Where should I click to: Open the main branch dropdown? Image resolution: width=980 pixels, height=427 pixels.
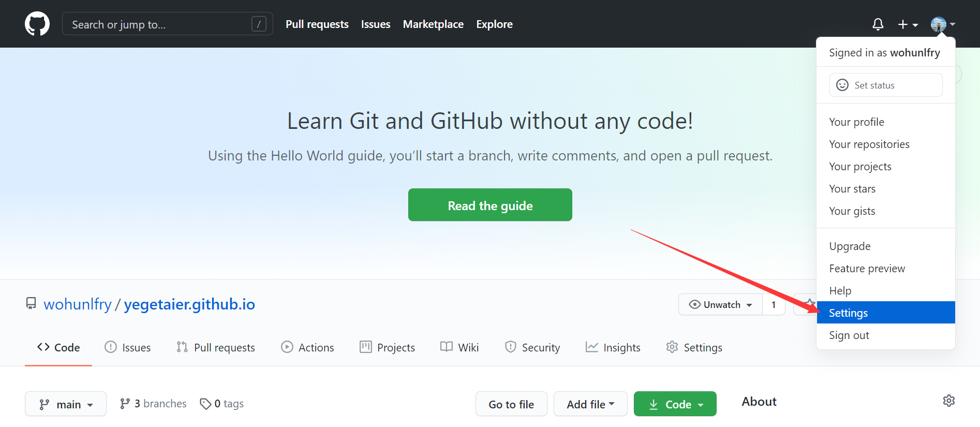(x=66, y=404)
